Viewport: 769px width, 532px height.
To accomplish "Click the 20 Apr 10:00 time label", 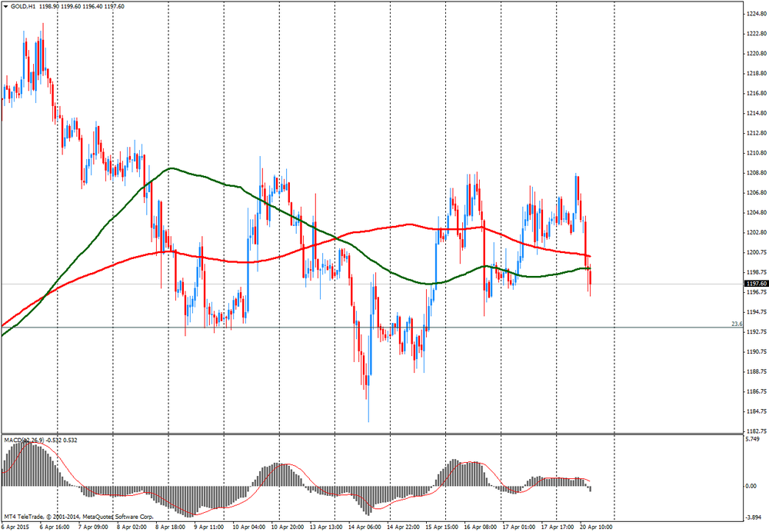I will 597,527.
